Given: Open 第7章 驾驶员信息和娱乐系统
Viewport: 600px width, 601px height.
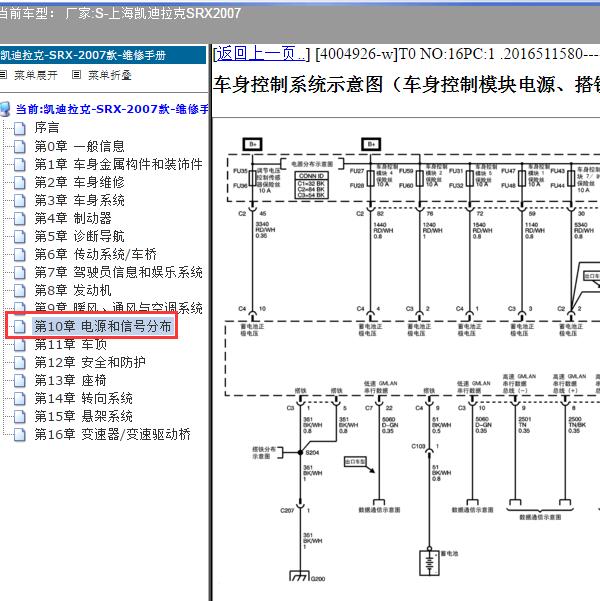Looking at the screenshot, I should [x=118, y=272].
